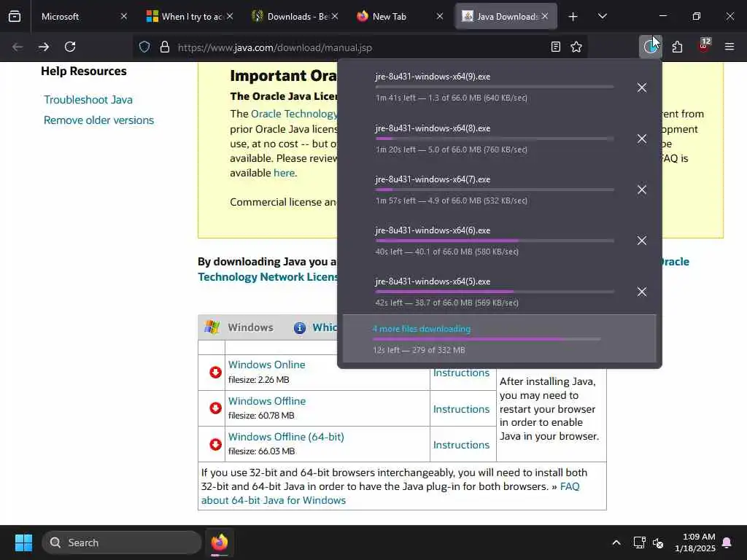Close the New Tab tab
747x560 pixels.
point(440,17)
